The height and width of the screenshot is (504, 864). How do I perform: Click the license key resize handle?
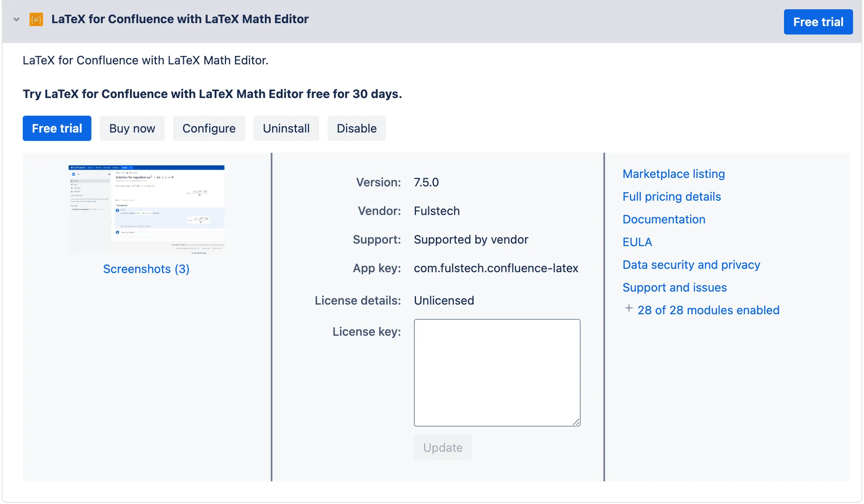click(x=576, y=422)
